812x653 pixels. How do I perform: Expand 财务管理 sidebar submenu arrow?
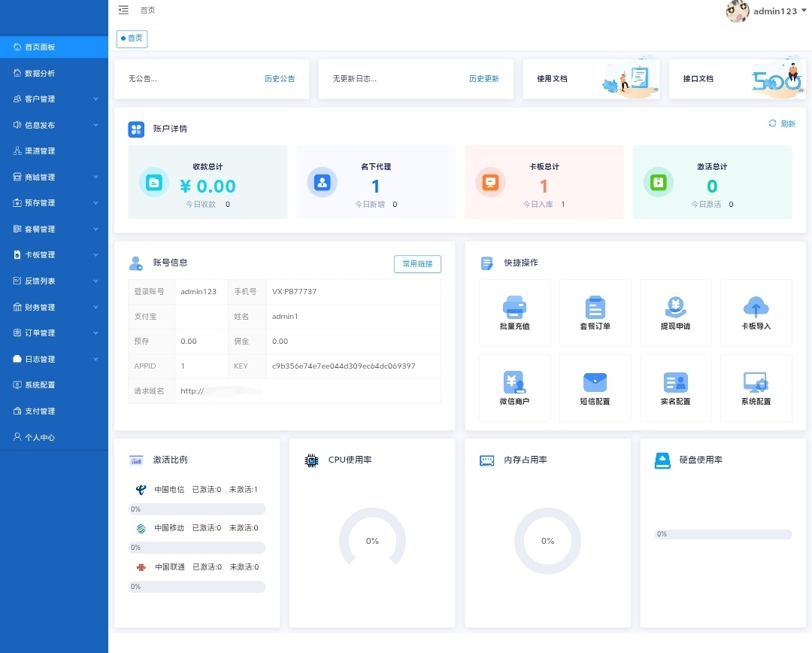[95, 307]
